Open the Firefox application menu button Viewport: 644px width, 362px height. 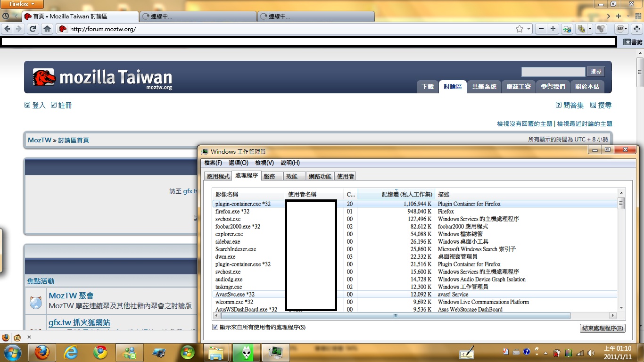tap(22, 4)
